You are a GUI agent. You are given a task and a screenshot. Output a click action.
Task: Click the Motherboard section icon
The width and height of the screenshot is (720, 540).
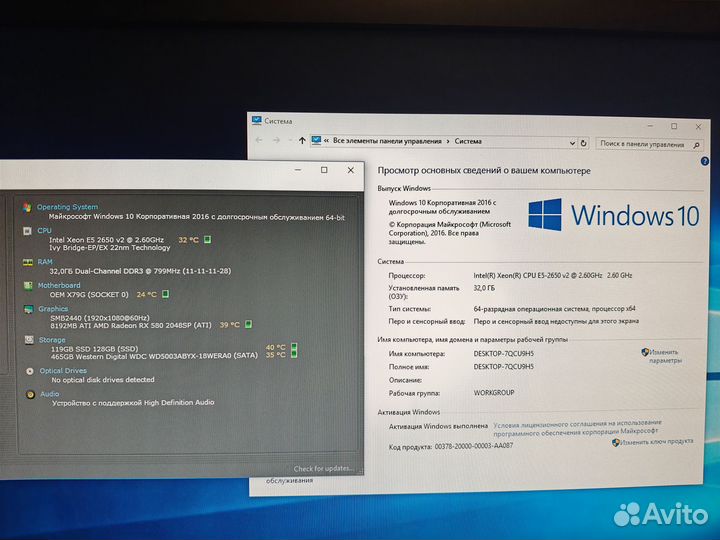click(x=27, y=285)
